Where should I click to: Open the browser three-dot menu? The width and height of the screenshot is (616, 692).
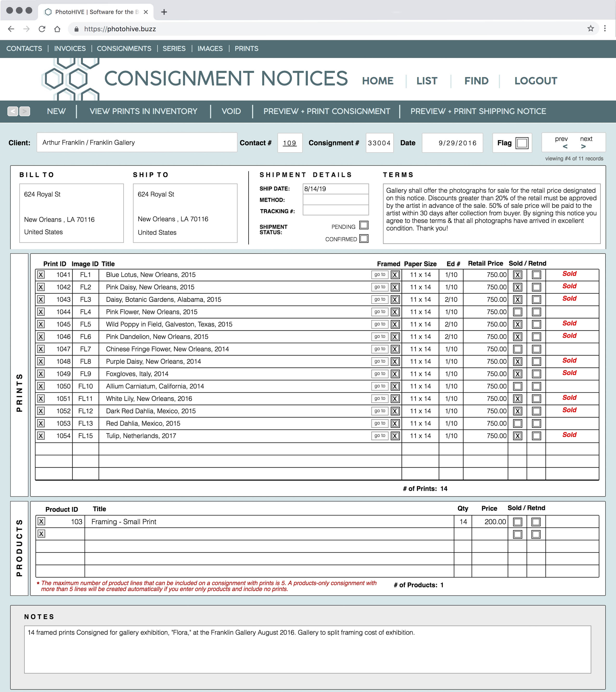click(x=605, y=29)
